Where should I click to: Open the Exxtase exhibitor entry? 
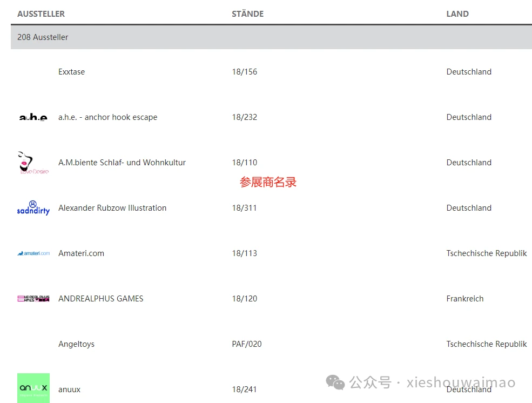(x=72, y=72)
